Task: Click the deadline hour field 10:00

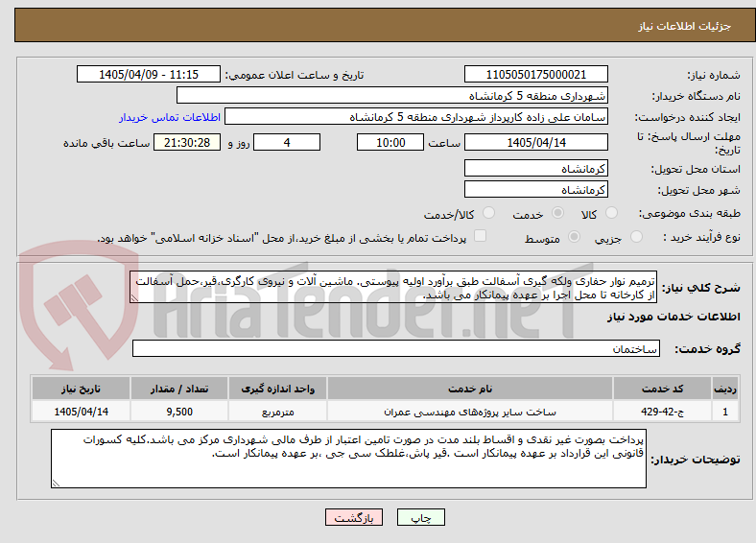Action: coord(390,142)
